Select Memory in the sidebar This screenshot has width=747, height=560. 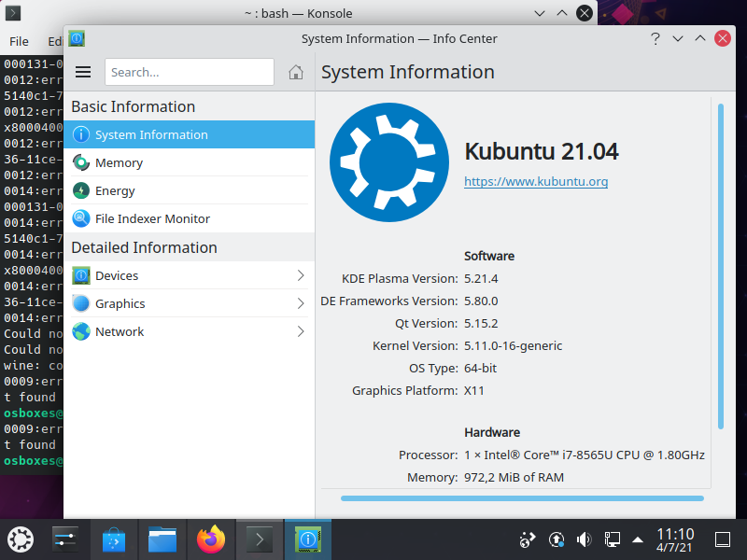pyautogui.click(x=119, y=162)
